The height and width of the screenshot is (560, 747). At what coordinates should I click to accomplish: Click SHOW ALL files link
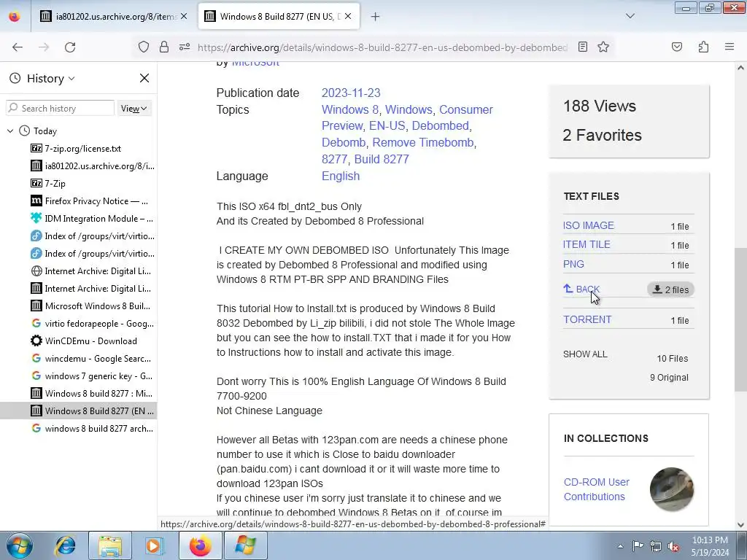pos(585,354)
